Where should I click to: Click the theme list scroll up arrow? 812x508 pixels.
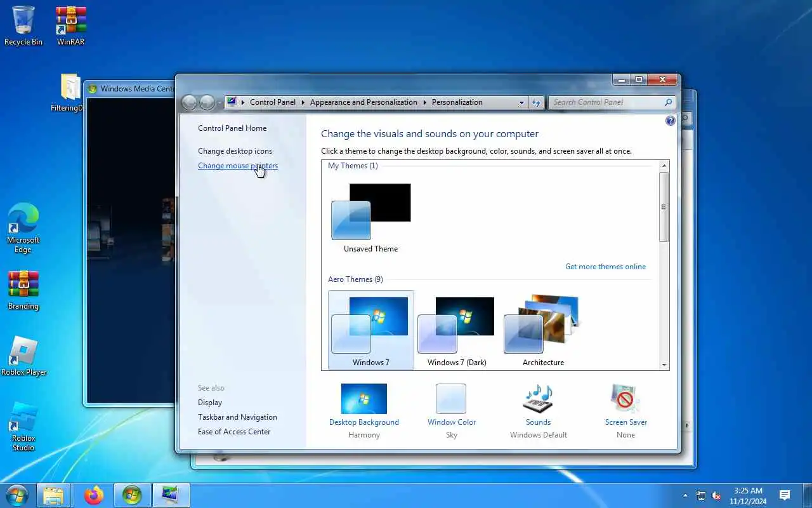pos(664,166)
